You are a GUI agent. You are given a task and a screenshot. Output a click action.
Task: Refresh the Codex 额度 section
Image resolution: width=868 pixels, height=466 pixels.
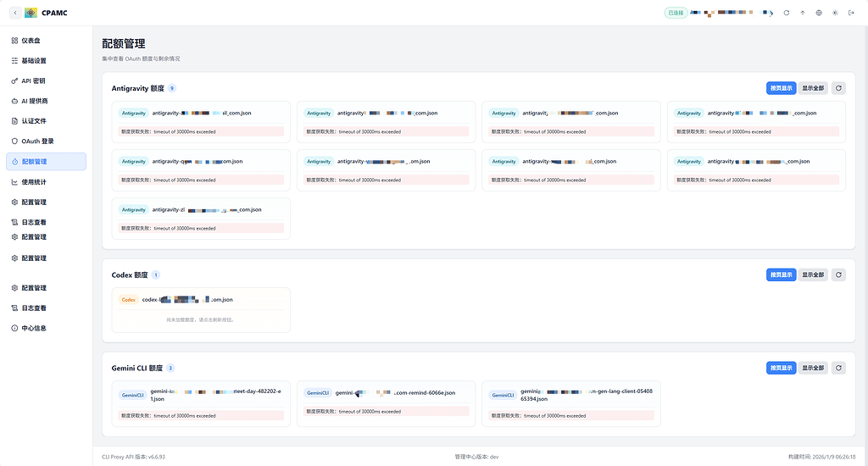[x=838, y=275]
